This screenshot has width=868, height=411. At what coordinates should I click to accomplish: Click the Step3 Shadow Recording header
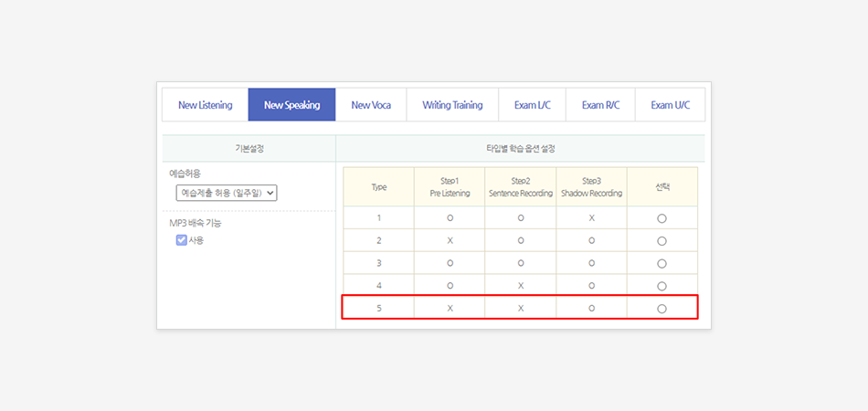tap(591, 187)
